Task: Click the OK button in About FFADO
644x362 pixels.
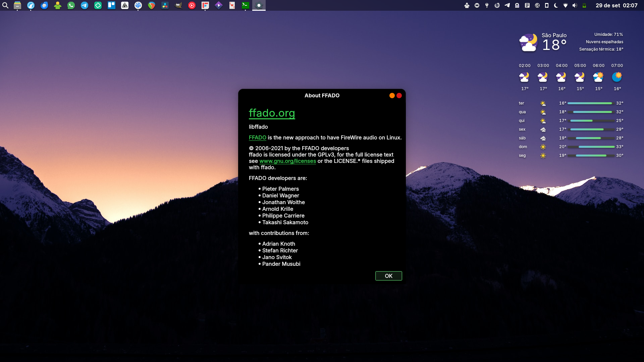Action: pyautogui.click(x=388, y=276)
